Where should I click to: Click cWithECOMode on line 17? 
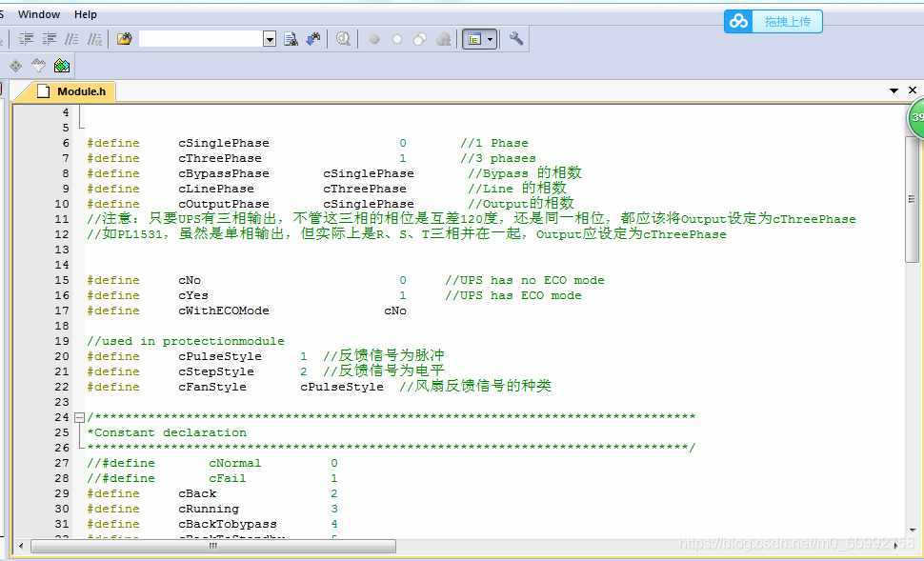[223, 311]
